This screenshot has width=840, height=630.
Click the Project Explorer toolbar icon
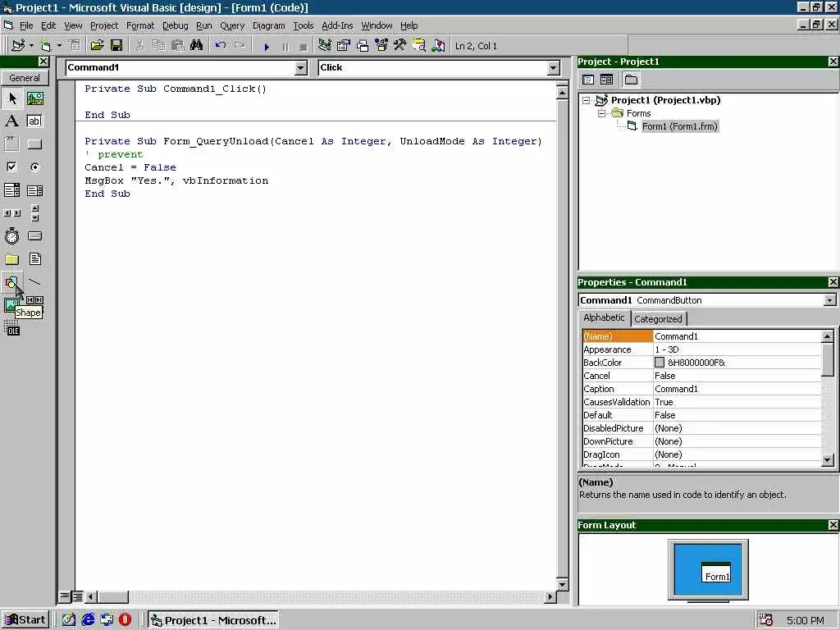point(324,46)
